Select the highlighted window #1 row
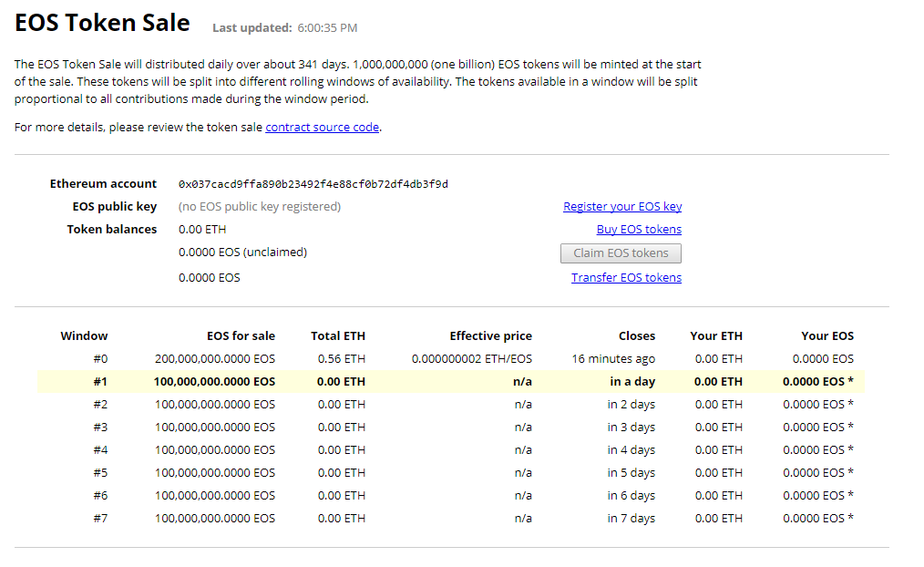The height and width of the screenshot is (567, 924). click(450, 382)
